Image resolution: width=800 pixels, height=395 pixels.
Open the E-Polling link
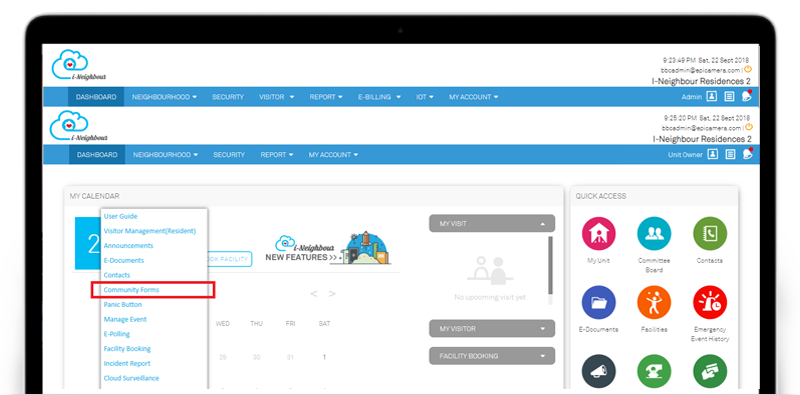pyautogui.click(x=117, y=334)
